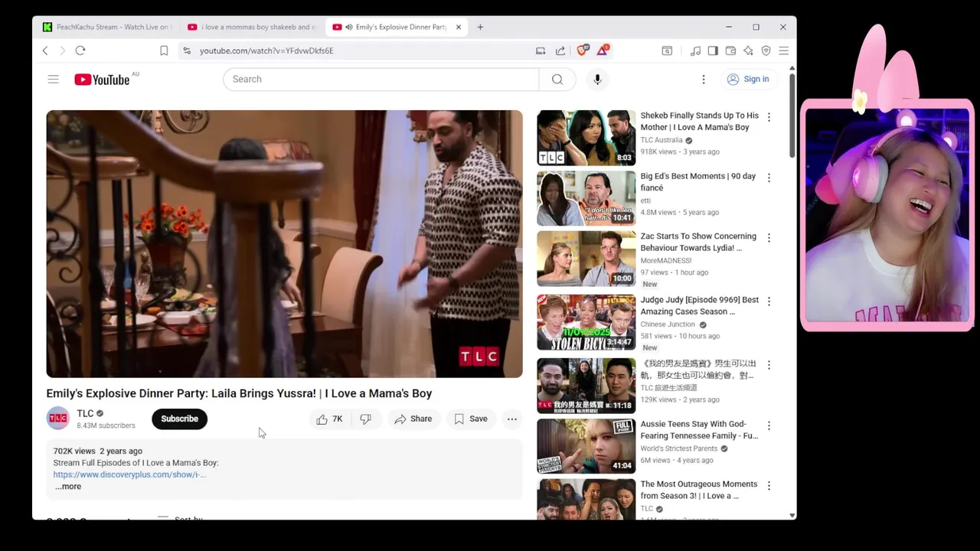This screenshot has height=551, width=980.
Task: Mute audio icon on Emily's tab
Action: pos(349,27)
